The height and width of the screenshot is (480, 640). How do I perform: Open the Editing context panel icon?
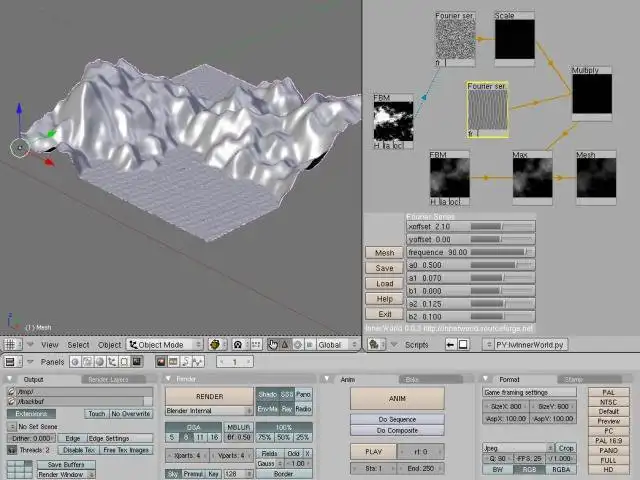[x=124, y=362]
